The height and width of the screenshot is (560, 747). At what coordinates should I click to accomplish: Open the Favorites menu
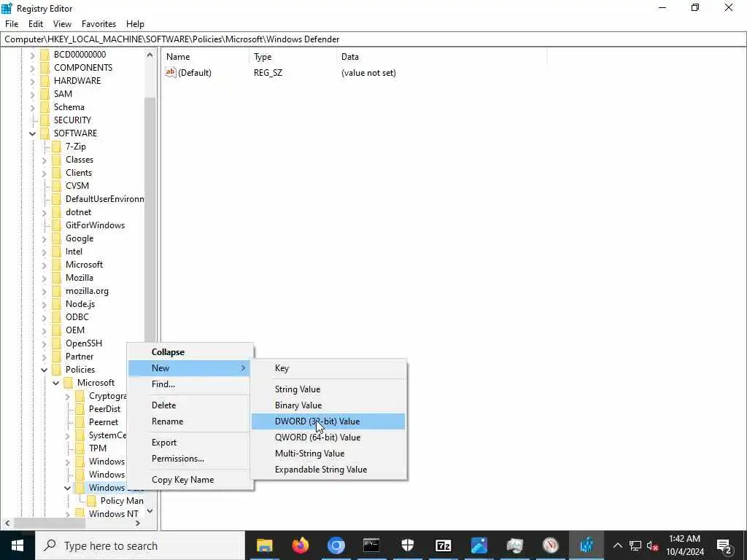(98, 24)
